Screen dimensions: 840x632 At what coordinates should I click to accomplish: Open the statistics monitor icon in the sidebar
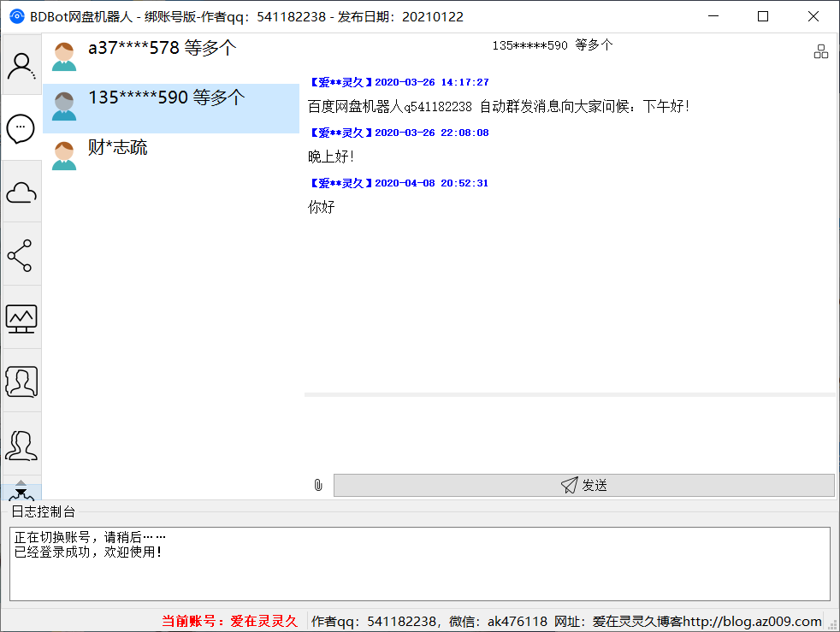pos(21,317)
